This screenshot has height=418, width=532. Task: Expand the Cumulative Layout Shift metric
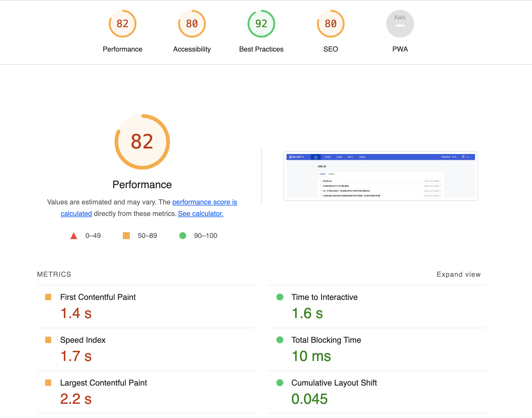[334, 383]
